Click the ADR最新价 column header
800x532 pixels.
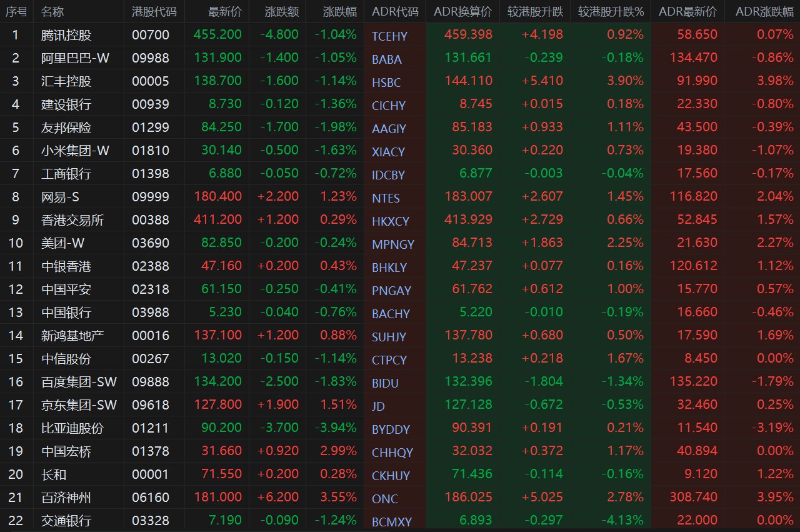click(688, 11)
